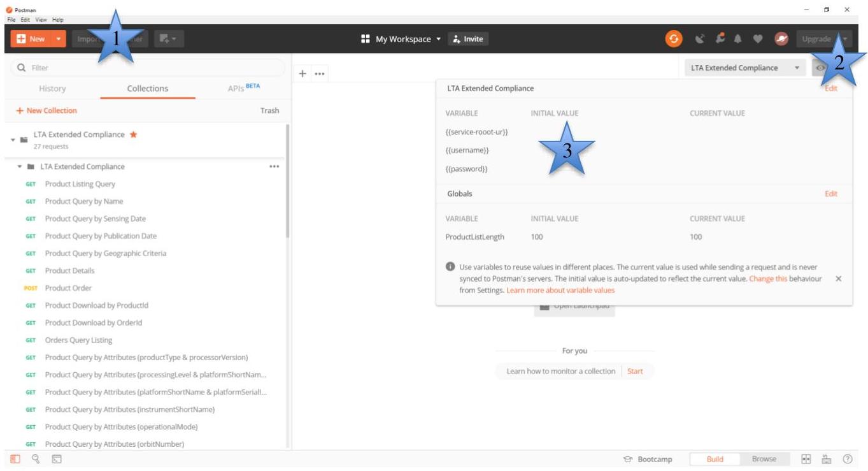Add a new request tab with plus
Image resolution: width=868 pixels, height=471 pixels.
pos(303,73)
